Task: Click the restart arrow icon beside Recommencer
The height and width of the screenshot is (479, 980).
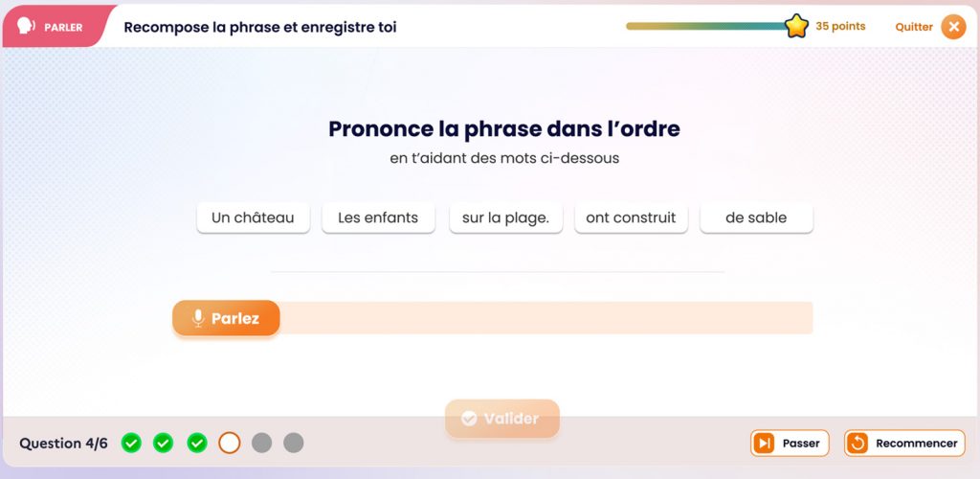Action: (857, 444)
